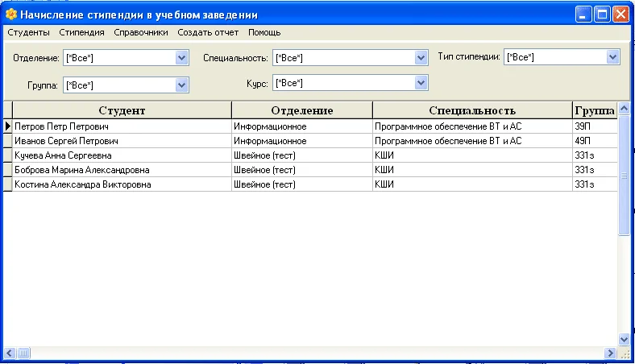This screenshot has width=635, height=364.
Task: Expand the Курс dropdown list
Action: point(421,83)
